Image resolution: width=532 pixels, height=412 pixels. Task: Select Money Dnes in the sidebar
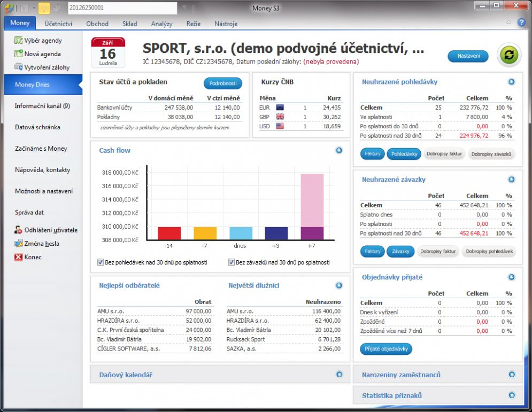(43, 85)
